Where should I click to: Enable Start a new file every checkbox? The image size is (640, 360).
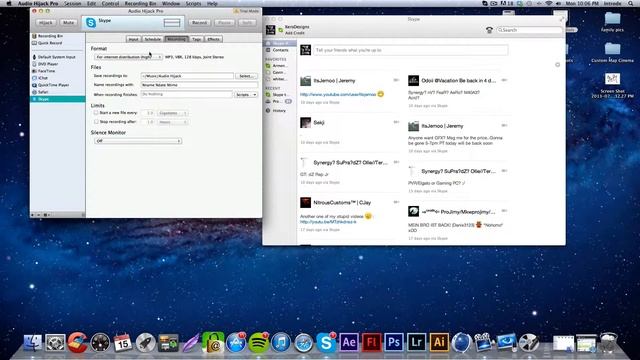tap(96, 113)
